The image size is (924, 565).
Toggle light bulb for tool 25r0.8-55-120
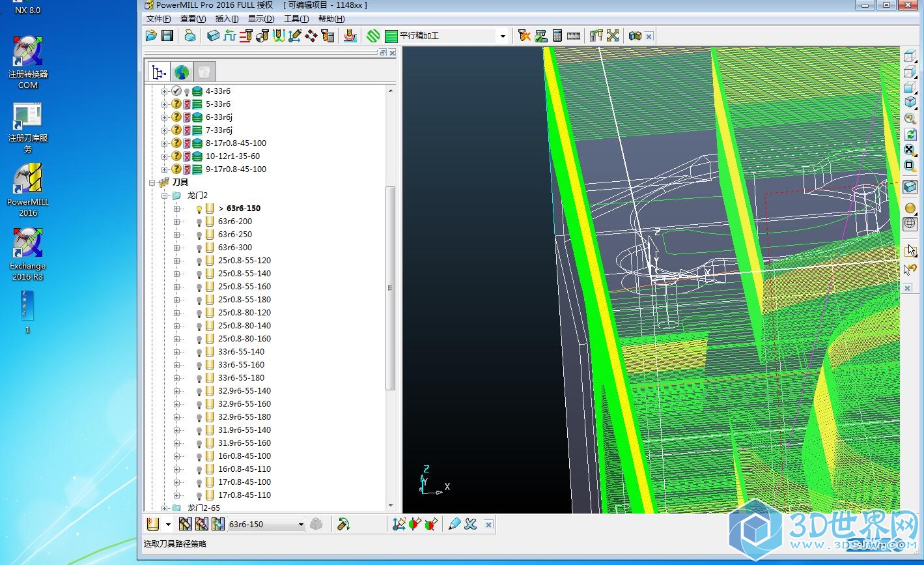coord(199,261)
